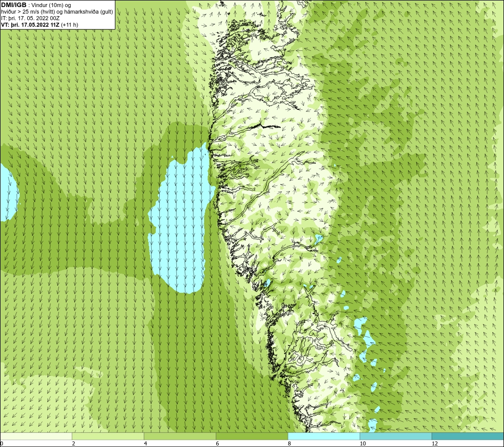Click the darker green 6–8 color scale segment
Viewport: 504px width, 447px height.
click(x=252, y=436)
